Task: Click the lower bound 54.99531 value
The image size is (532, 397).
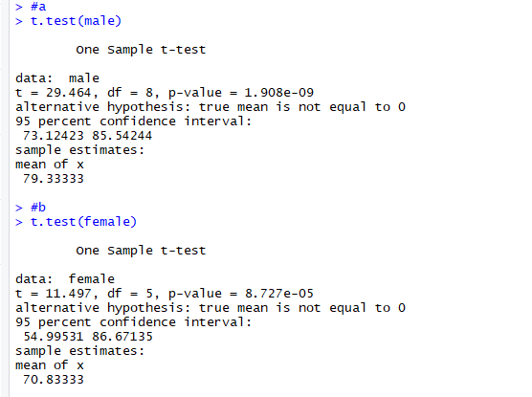Action: (54, 337)
